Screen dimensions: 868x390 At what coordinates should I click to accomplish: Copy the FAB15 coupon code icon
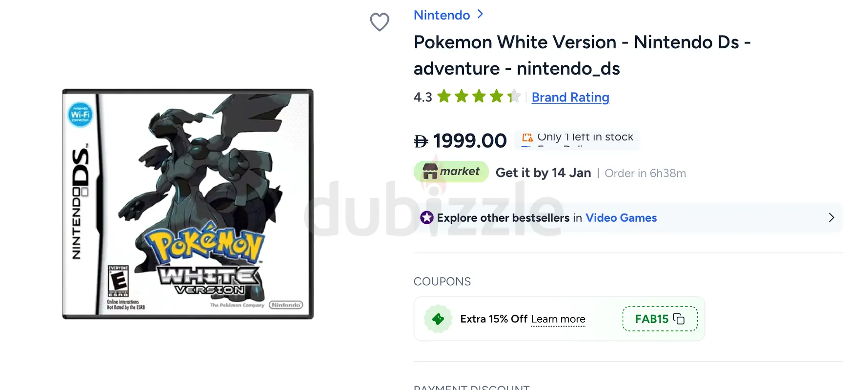coord(679,319)
